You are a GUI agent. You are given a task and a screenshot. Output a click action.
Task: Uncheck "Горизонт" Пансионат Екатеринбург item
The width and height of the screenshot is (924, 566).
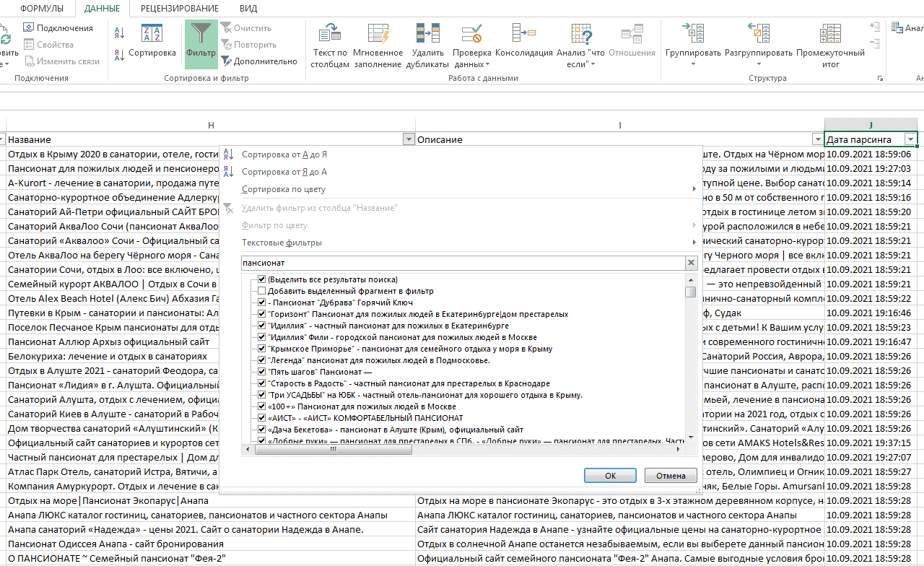coord(262,314)
